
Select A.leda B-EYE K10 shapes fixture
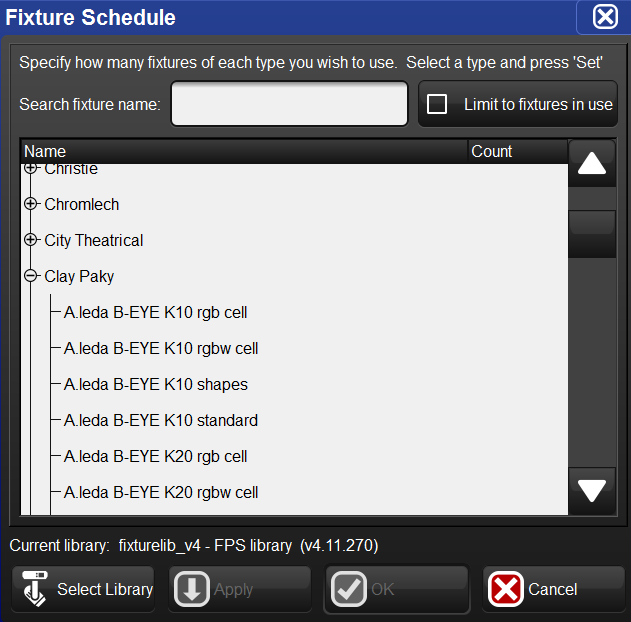(x=155, y=384)
